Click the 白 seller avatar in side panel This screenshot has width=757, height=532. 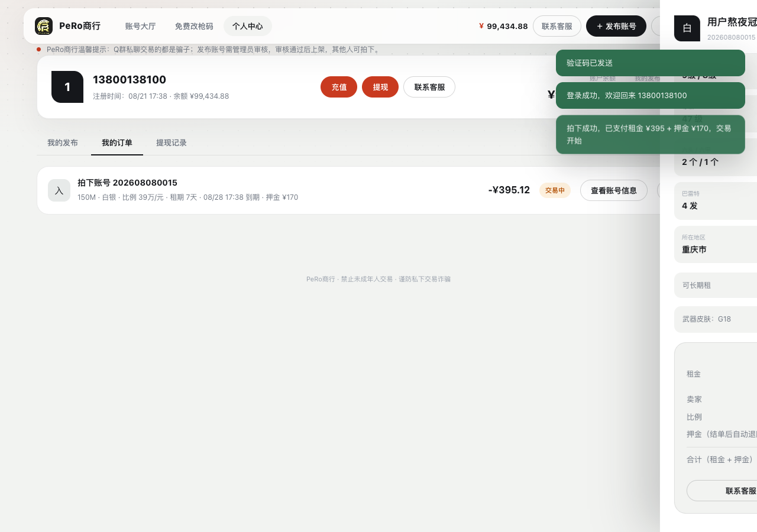pos(687,28)
